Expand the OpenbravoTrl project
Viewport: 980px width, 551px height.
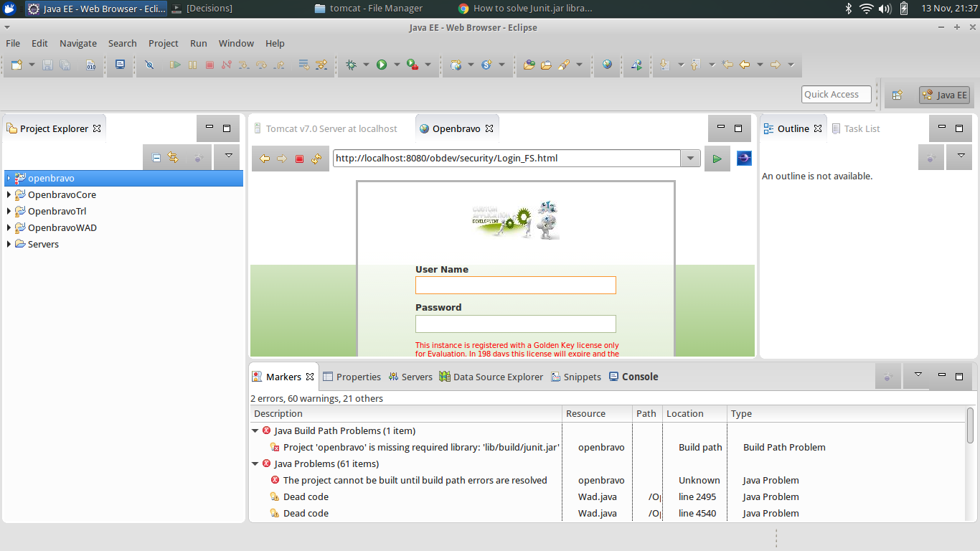[9, 211]
